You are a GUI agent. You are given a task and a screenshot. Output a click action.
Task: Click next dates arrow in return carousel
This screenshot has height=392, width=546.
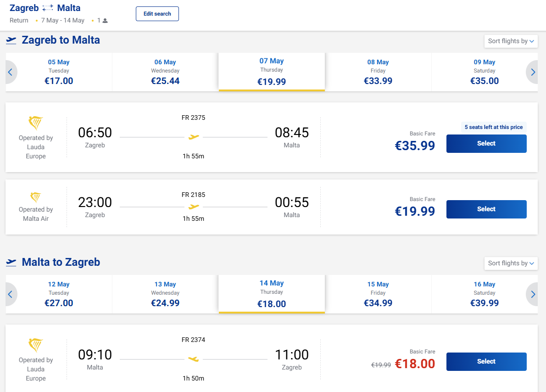(533, 294)
